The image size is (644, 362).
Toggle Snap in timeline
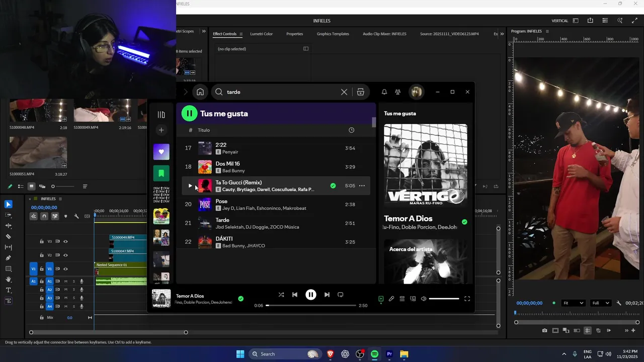pyautogui.click(x=44, y=216)
